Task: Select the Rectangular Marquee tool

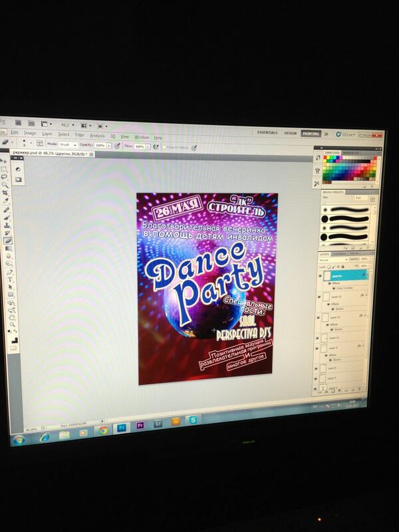Action: tap(4, 169)
